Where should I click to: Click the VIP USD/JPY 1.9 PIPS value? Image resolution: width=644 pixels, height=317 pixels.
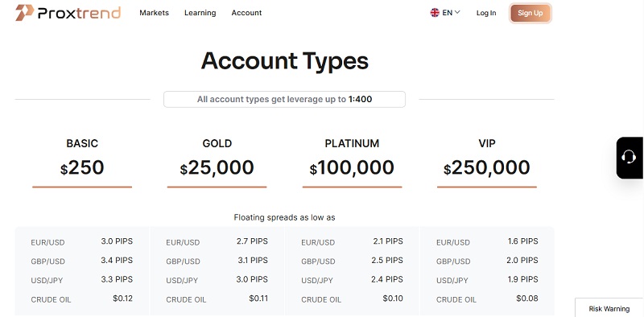pyautogui.click(x=522, y=279)
